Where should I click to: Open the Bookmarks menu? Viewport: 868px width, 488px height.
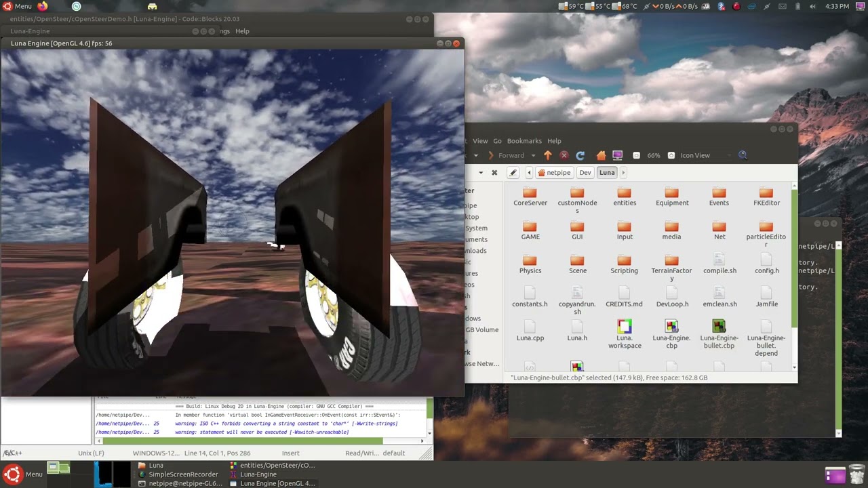pyautogui.click(x=524, y=141)
